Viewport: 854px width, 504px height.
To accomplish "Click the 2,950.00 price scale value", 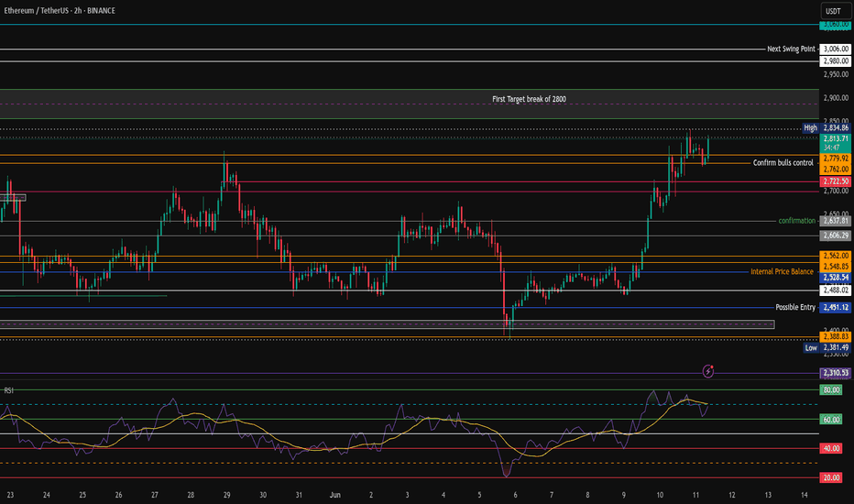I will pos(836,74).
